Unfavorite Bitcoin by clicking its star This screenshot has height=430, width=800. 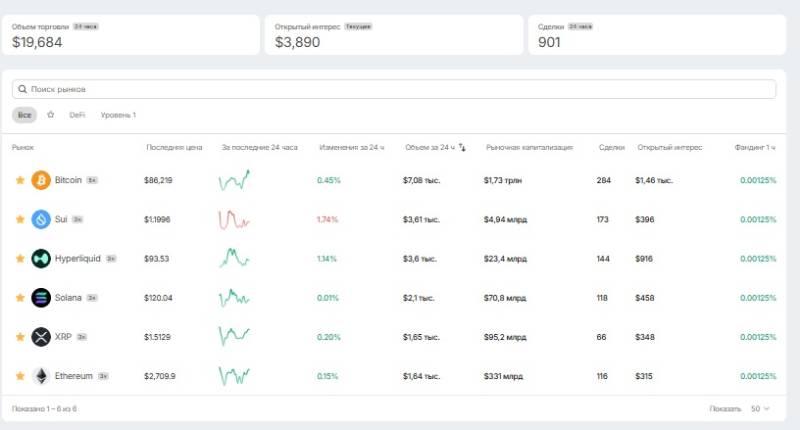[x=20, y=180]
